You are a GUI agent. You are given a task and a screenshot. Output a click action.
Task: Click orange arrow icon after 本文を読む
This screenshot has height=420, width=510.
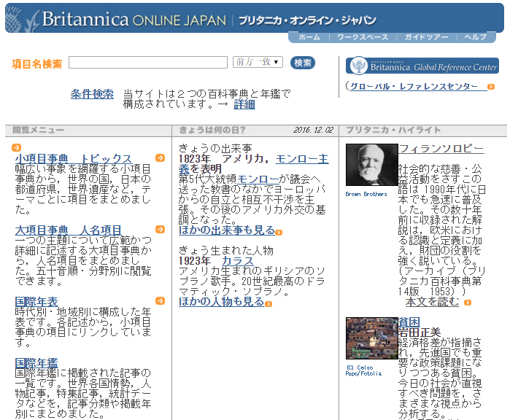click(x=468, y=303)
